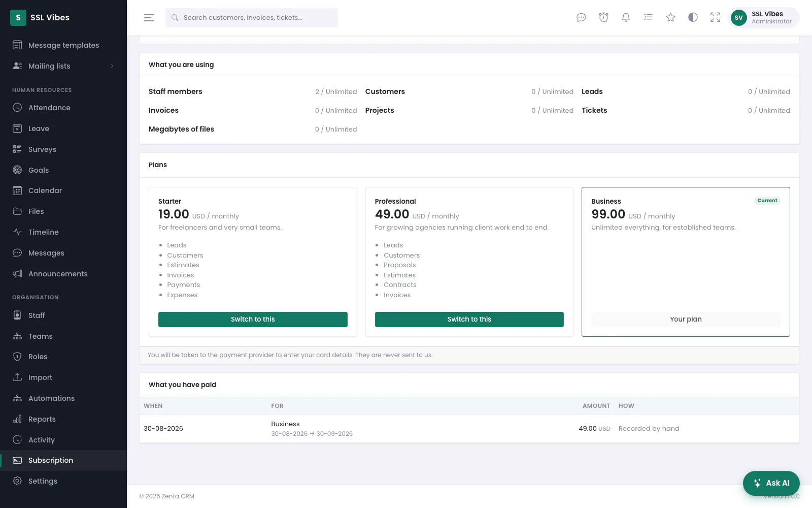This screenshot has height=508, width=812.
Task: Open the Ask AI assistant
Action: click(x=771, y=483)
